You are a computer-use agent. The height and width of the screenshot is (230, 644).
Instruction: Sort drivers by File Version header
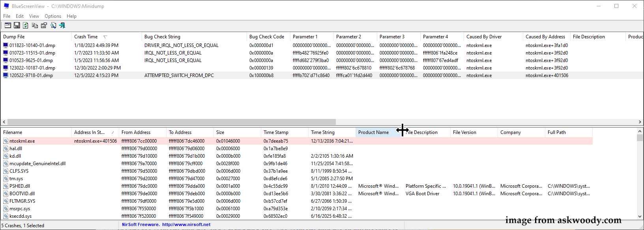(474, 132)
